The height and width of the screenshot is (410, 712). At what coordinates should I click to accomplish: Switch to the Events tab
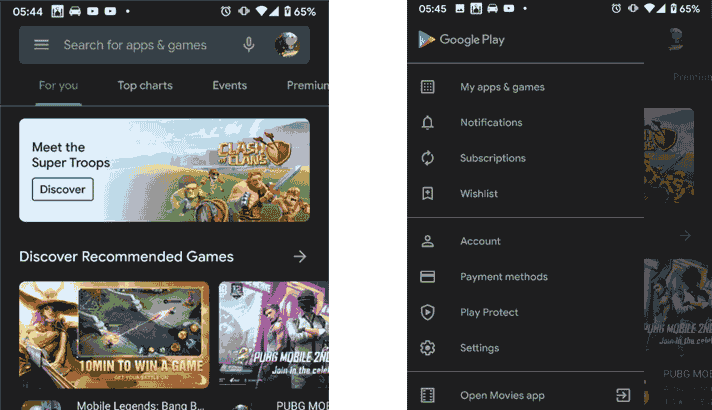click(230, 85)
